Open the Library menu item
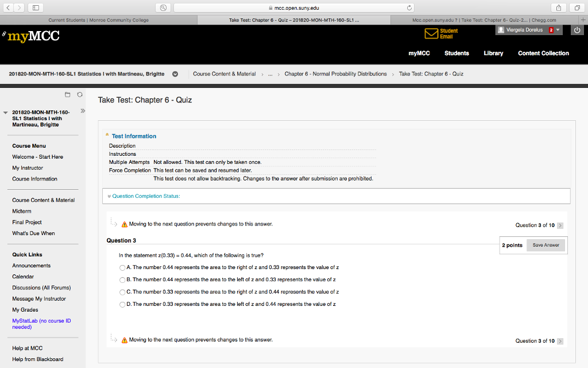 [x=493, y=53]
